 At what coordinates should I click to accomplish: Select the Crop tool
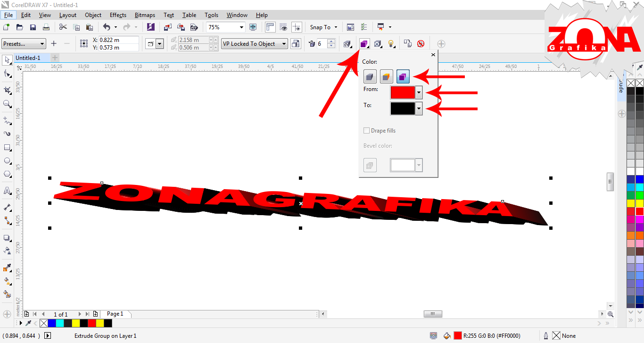pos(7,90)
